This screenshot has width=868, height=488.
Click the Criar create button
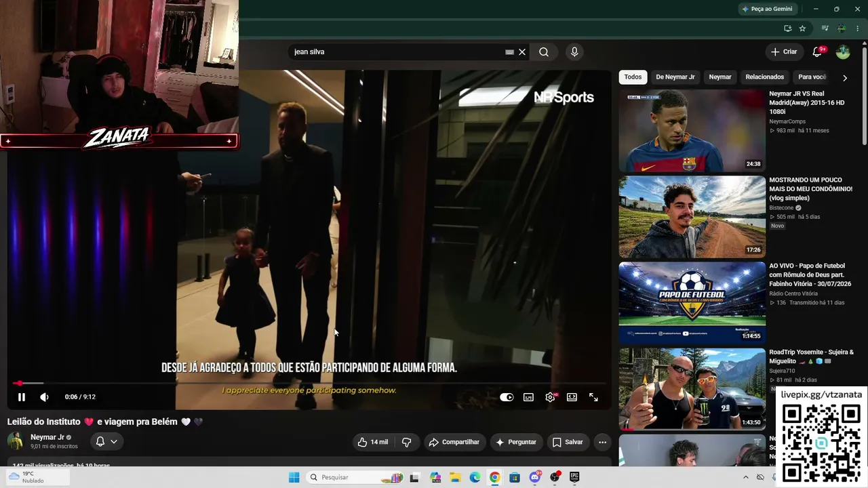click(x=784, y=52)
